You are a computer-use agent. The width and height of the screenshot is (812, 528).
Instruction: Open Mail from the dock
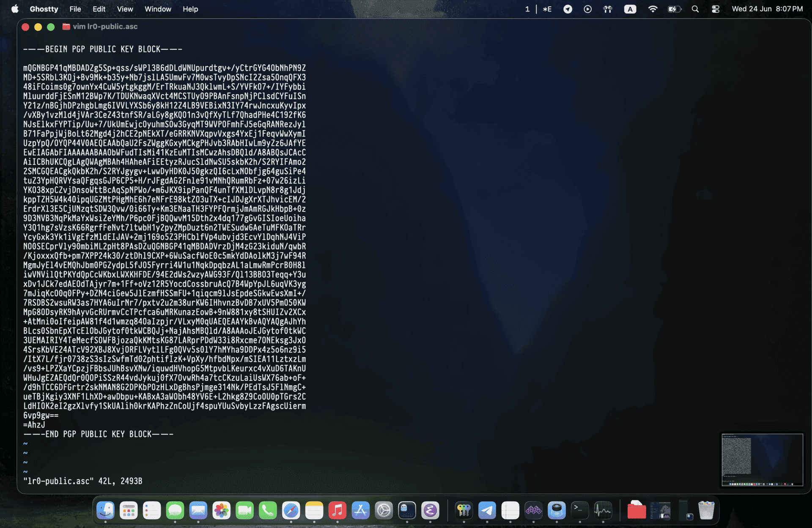pyautogui.click(x=198, y=511)
